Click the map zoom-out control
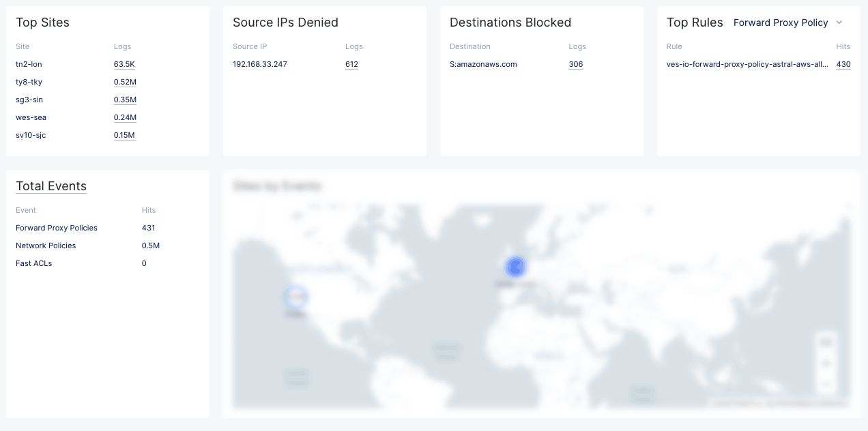This screenshot has height=431, width=868. coord(826,383)
